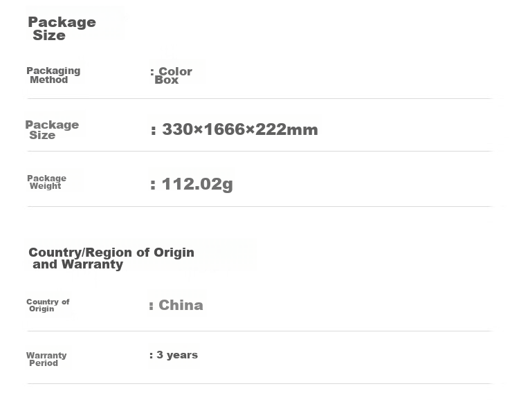Click the China origin value
This screenshot has height=420, width=519.
[x=181, y=305]
